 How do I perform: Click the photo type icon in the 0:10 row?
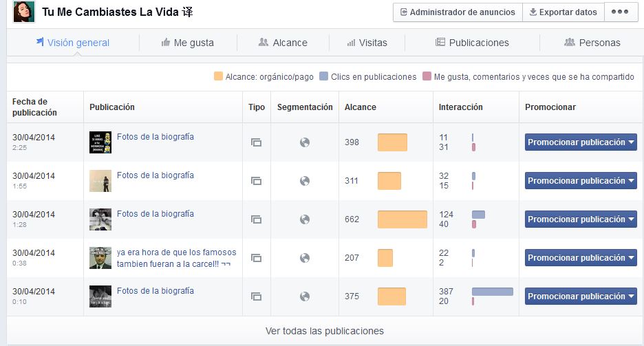[256, 296]
